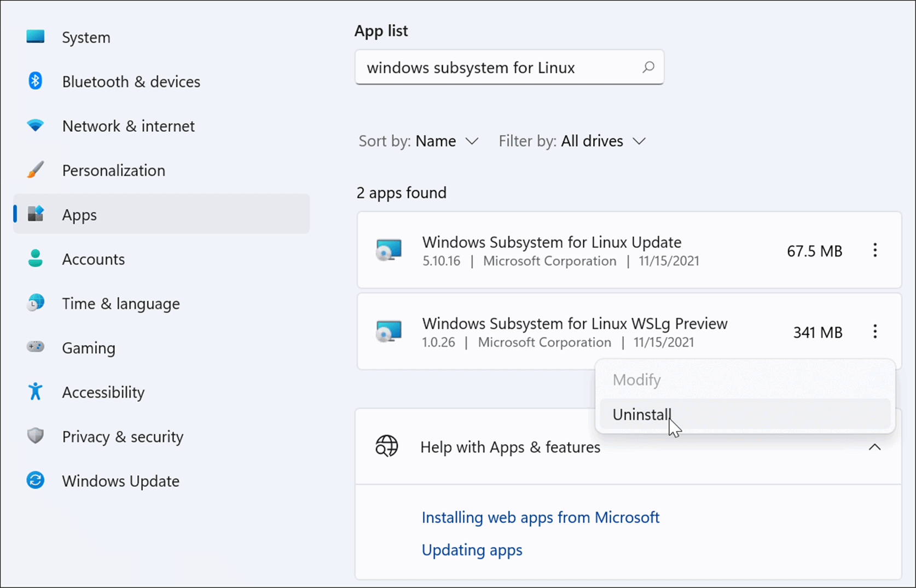Collapse the Help with Apps & features section

[875, 447]
